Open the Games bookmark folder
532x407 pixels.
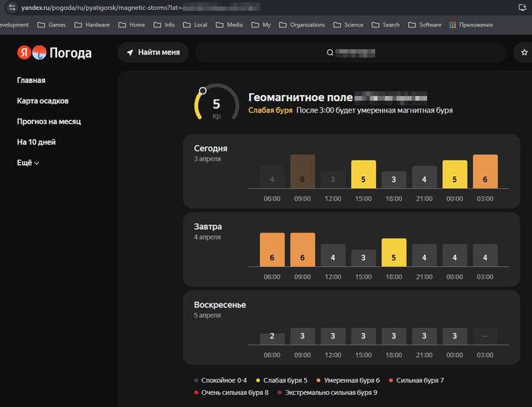click(x=52, y=25)
